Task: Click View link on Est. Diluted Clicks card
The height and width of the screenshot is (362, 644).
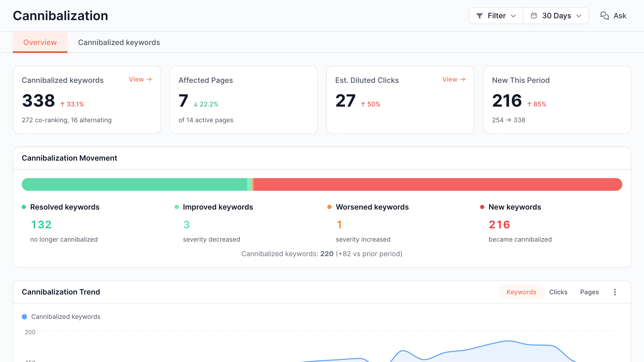Action: (454, 79)
